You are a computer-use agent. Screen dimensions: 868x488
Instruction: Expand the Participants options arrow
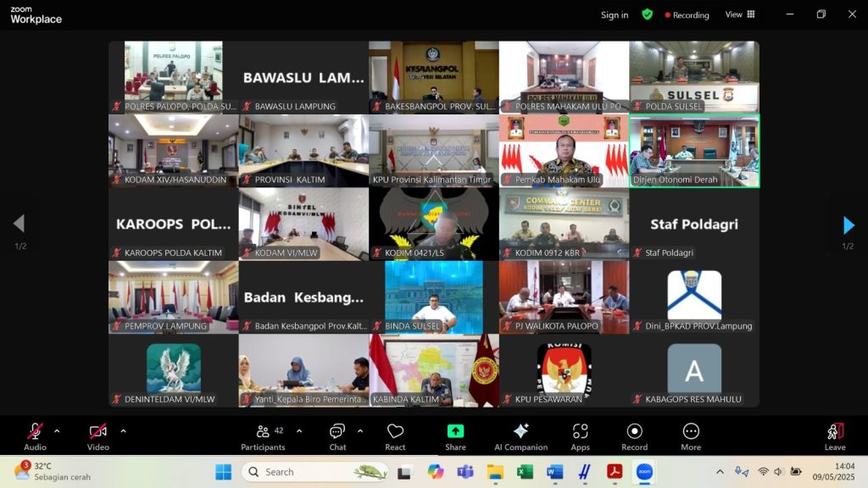pos(298,431)
